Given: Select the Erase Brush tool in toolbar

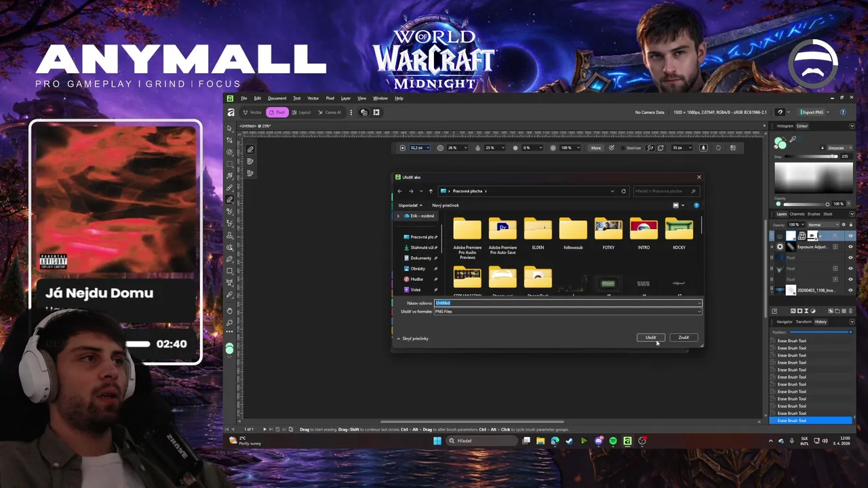Looking at the screenshot, I should pyautogui.click(x=229, y=200).
